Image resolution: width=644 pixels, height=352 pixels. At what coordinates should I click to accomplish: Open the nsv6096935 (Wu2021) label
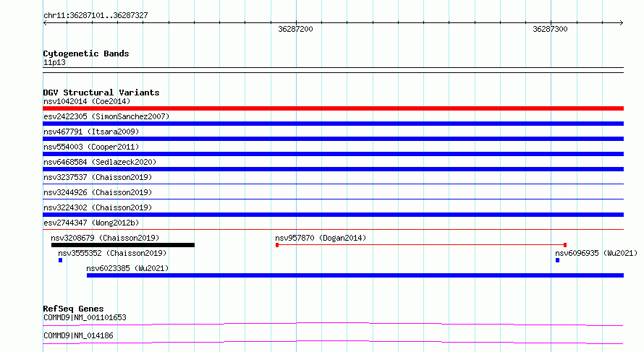(596, 253)
